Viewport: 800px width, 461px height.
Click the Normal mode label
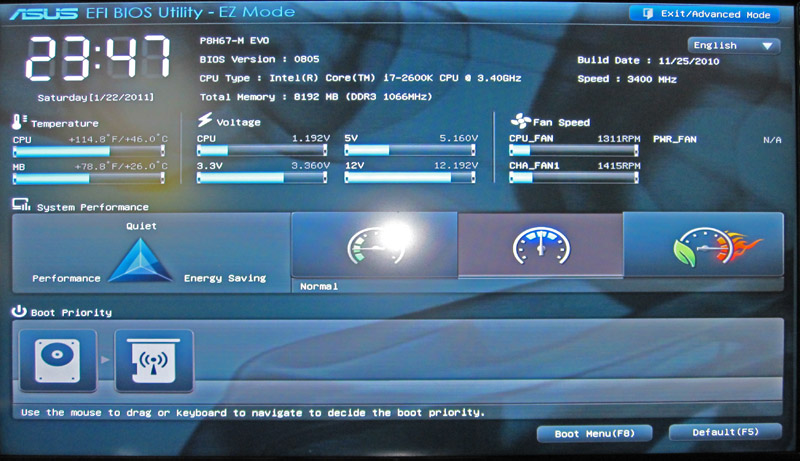319,287
